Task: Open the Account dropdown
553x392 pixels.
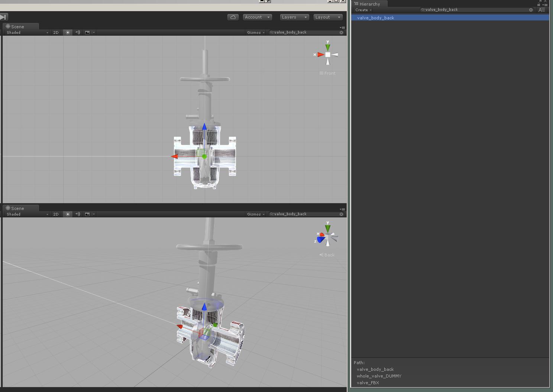Action: click(x=258, y=17)
